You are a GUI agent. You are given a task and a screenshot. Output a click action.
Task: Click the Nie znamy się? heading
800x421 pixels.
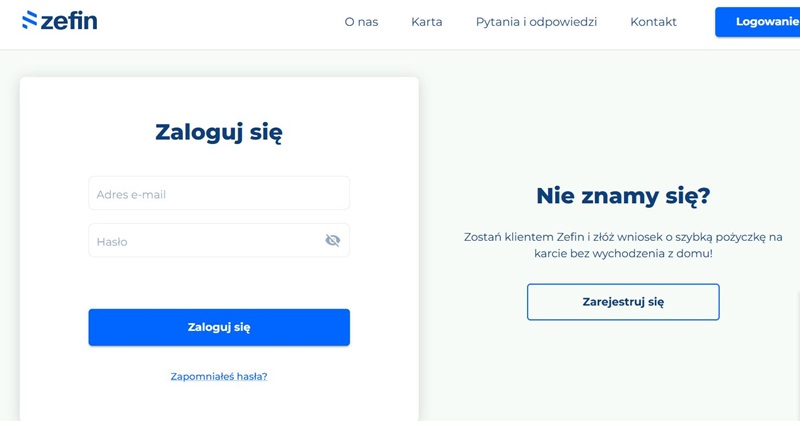click(623, 195)
